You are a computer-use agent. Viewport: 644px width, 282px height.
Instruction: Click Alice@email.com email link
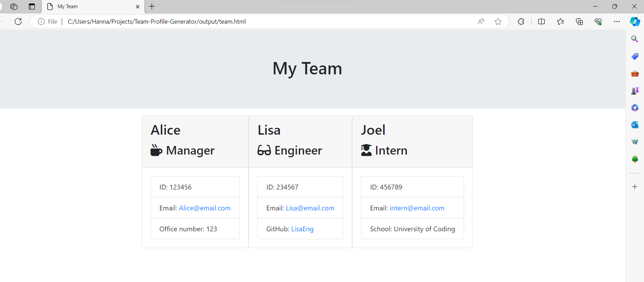point(205,208)
